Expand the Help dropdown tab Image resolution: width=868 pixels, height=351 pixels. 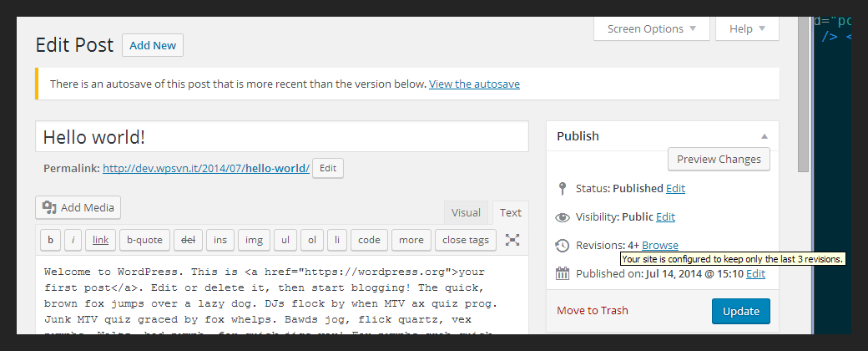(747, 29)
